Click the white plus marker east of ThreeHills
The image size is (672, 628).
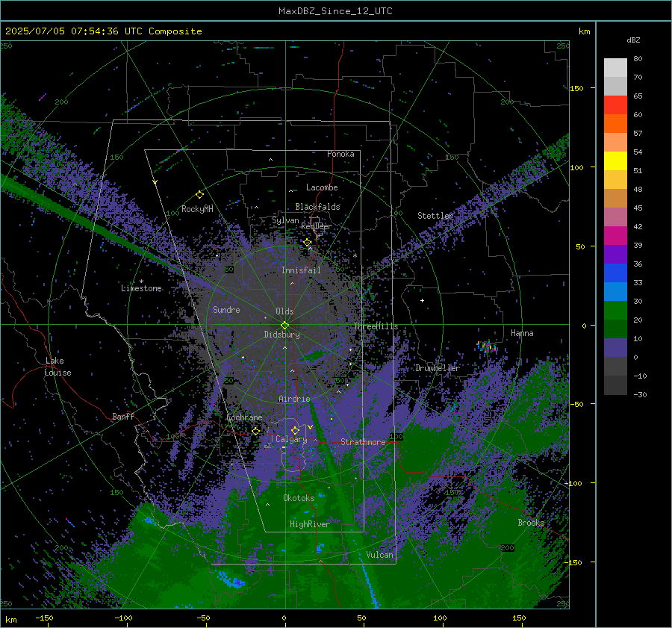422,300
